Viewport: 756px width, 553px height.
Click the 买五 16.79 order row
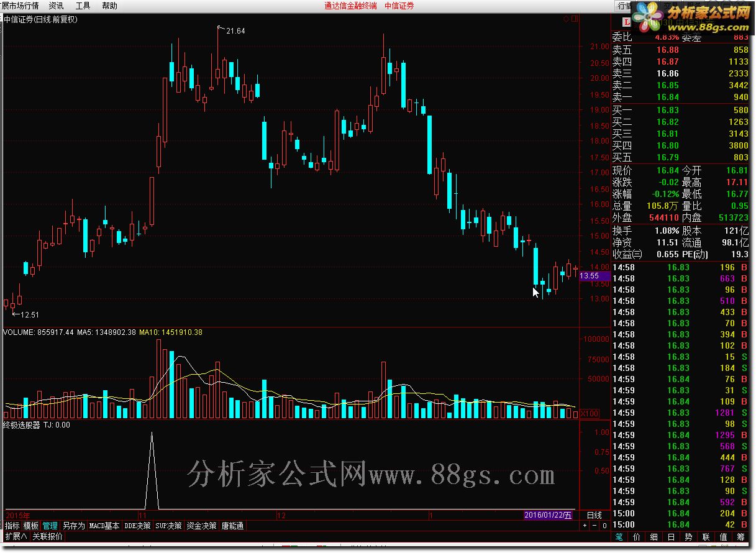[681, 157]
